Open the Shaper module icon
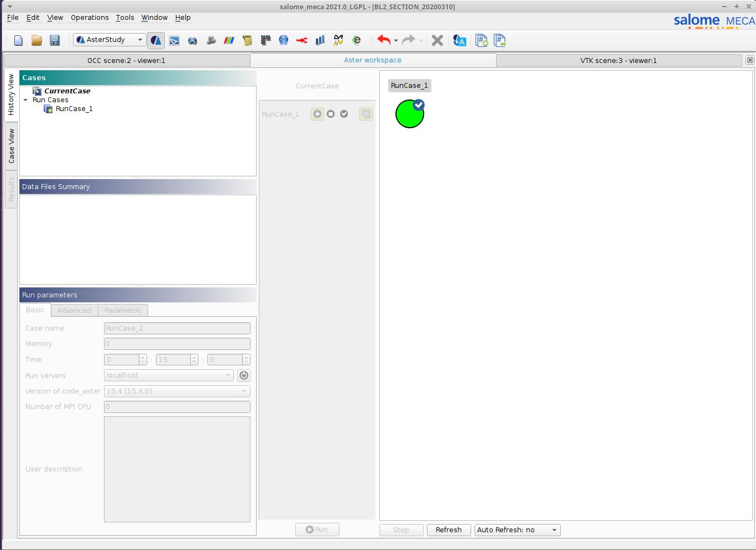This screenshot has width=756, height=550. tap(174, 40)
